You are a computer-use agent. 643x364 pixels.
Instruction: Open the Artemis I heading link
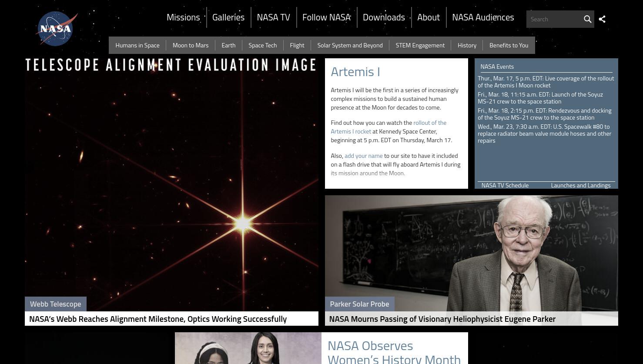click(355, 72)
